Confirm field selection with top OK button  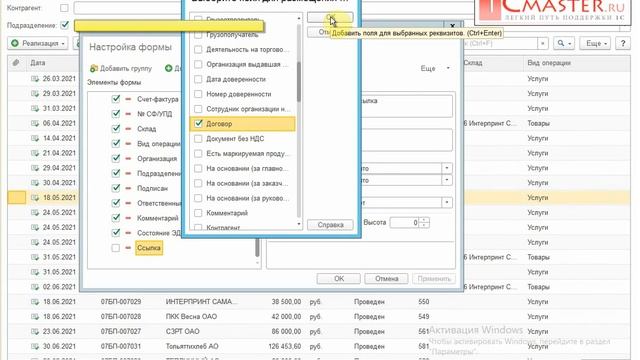330,18
